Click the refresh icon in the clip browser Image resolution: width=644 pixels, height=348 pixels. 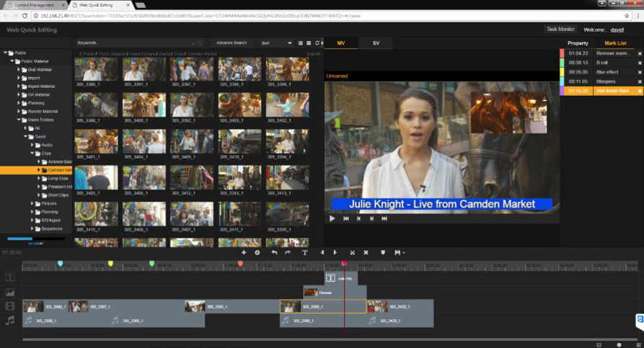click(x=317, y=43)
